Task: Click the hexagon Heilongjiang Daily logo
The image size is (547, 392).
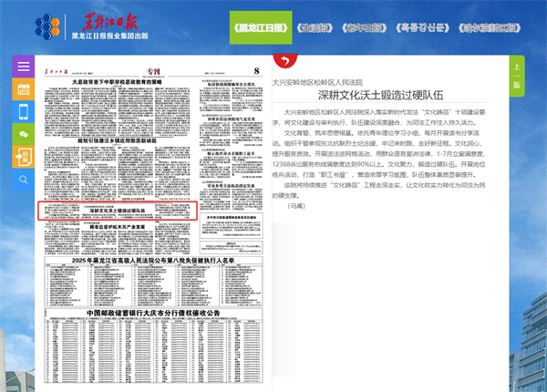Action: (x=47, y=26)
